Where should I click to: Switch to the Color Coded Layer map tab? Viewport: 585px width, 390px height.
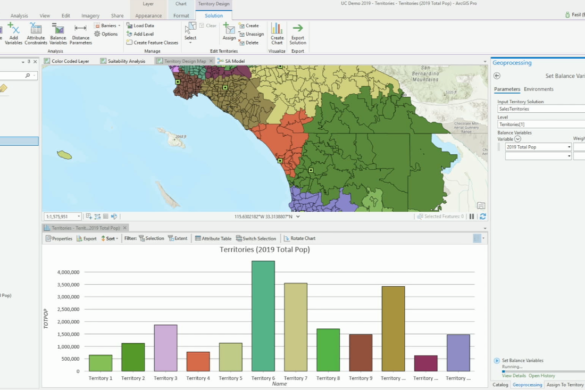tap(66, 61)
